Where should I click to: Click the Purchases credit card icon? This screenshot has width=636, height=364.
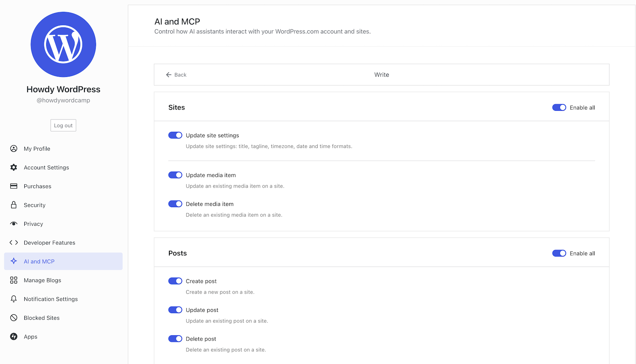click(14, 186)
